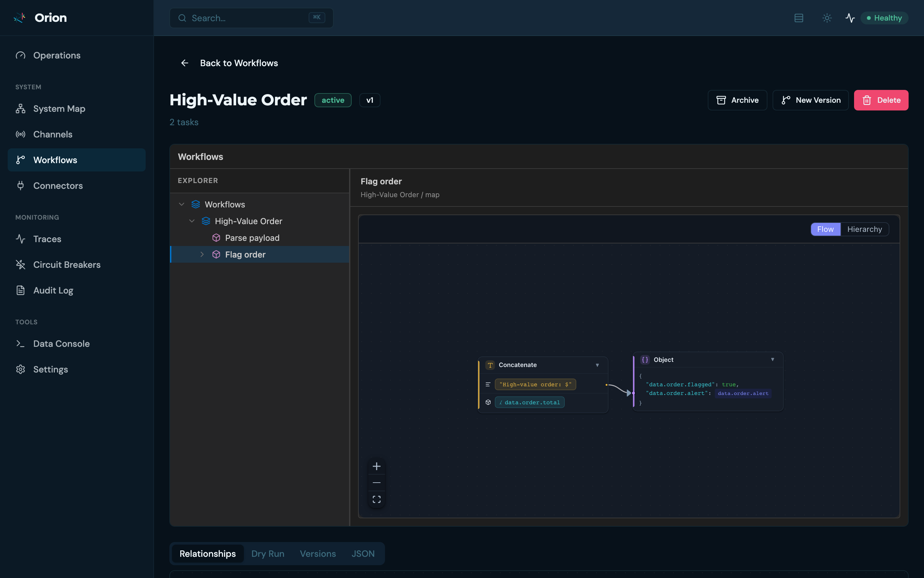Click the back arrow icon
The width and height of the screenshot is (924, 578).
click(185, 63)
